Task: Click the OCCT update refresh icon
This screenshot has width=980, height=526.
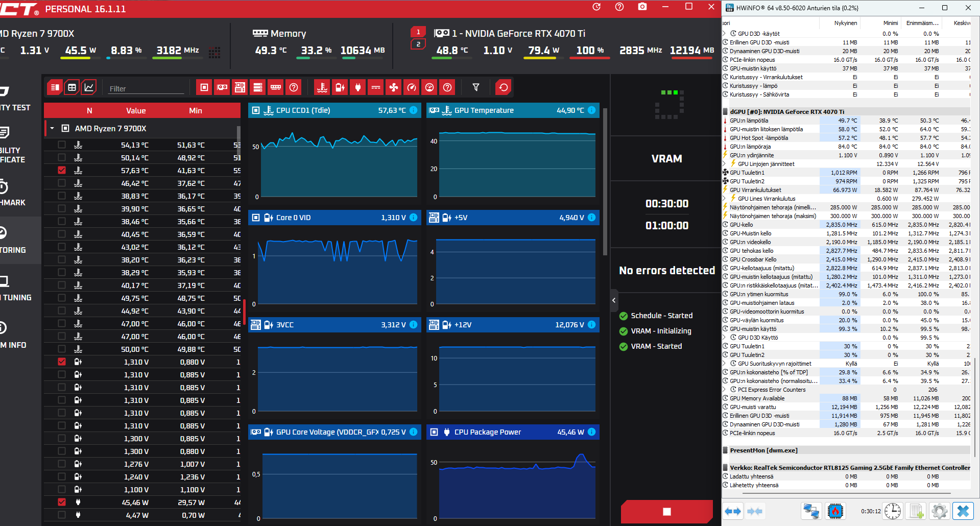Action: pyautogui.click(x=596, y=7)
